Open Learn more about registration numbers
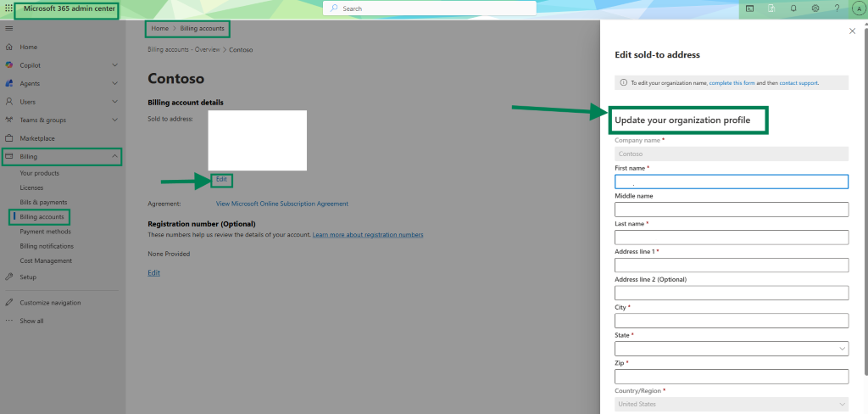Image resolution: width=868 pixels, height=414 pixels. pyautogui.click(x=368, y=235)
